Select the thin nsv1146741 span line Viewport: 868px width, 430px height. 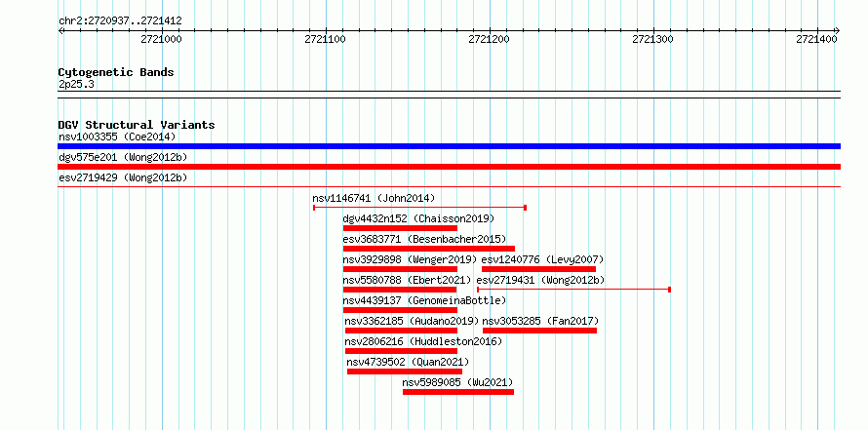tap(419, 208)
